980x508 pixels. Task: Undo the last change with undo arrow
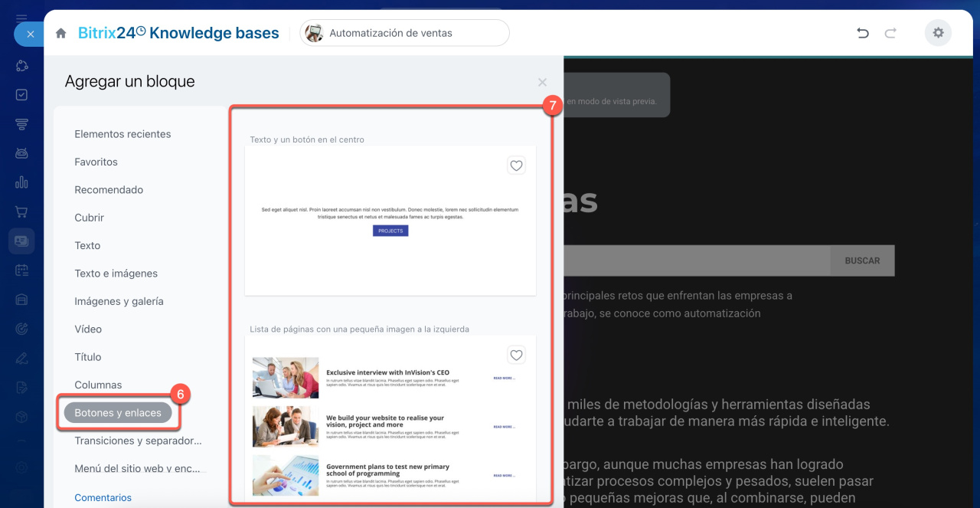863,33
